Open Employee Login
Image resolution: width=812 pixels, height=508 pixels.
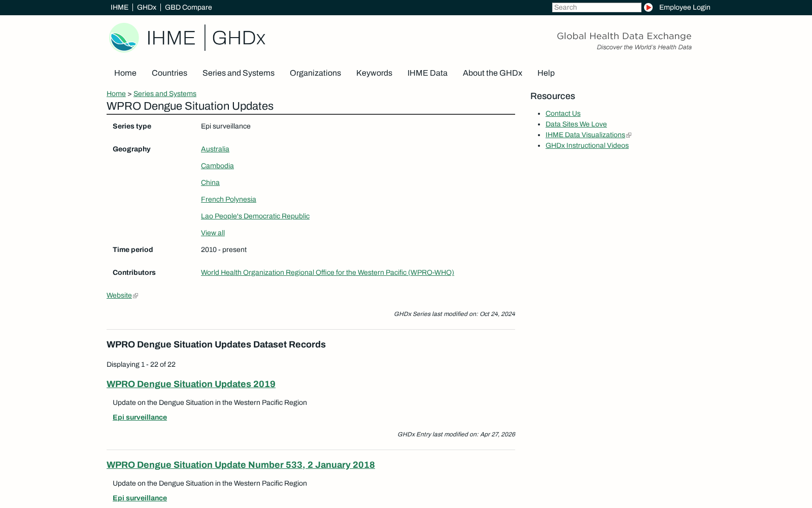point(685,7)
